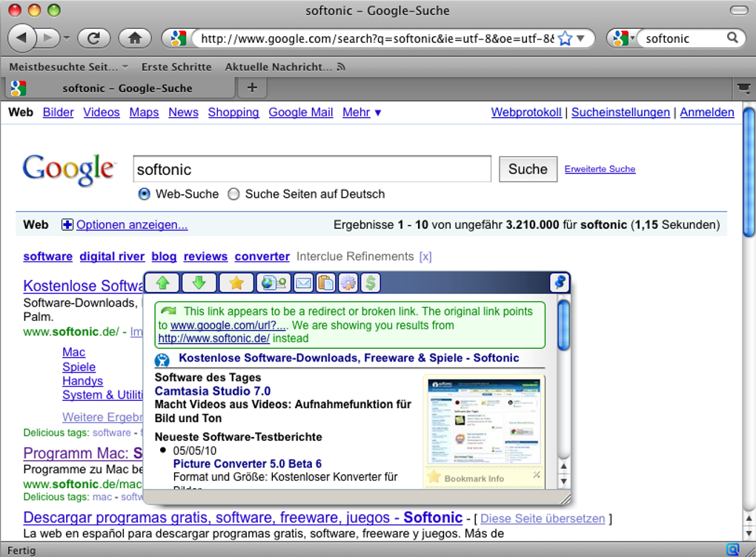Screen dimensions: 756x557
Task: Open the Bilder search category
Action: click(59, 113)
